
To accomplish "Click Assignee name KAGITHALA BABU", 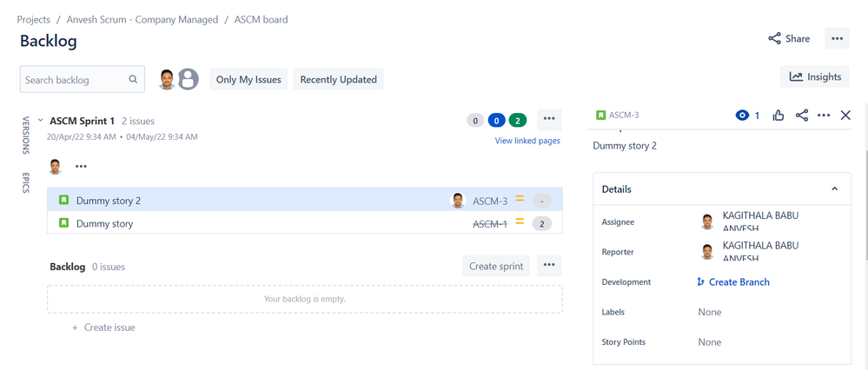I will [x=760, y=221].
